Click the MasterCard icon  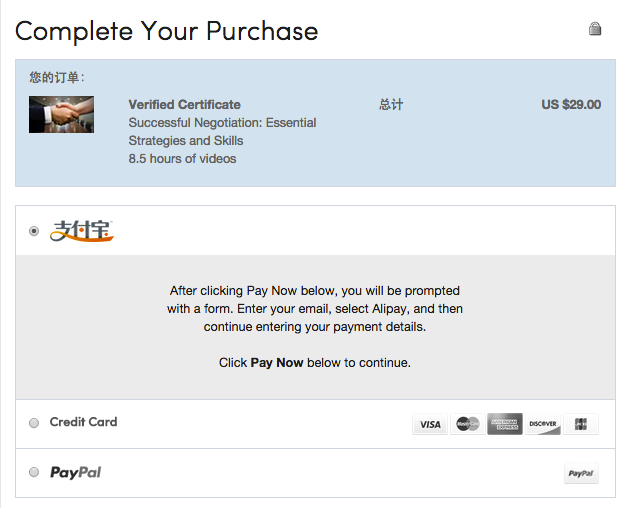coord(467,424)
